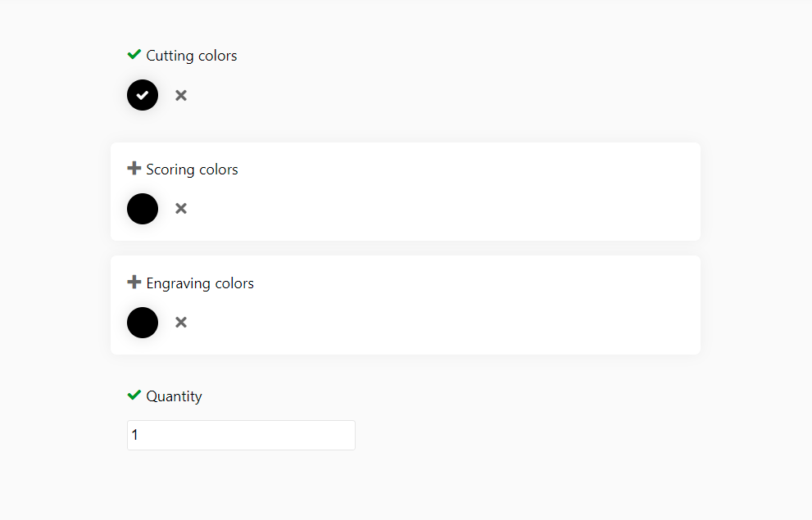Click the Cutting colors heading text
This screenshot has height=520, width=812.
pyautogui.click(x=192, y=56)
